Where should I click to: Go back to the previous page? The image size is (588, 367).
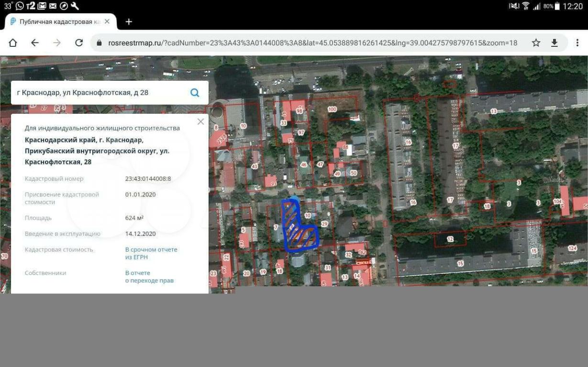tap(34, 43)
